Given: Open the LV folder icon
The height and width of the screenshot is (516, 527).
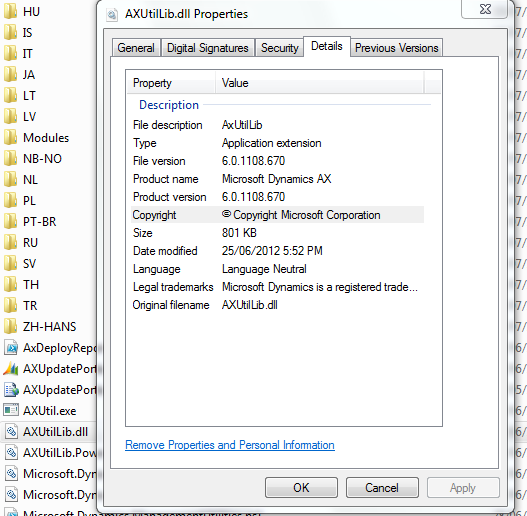Looking at the screenshot, I should click(10, 117).
